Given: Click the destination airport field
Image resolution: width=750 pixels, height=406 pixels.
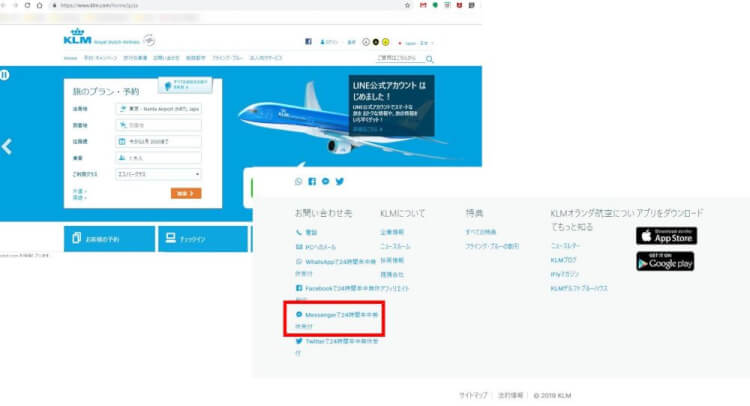Looking at the screenshot, I should coord(158,125).
